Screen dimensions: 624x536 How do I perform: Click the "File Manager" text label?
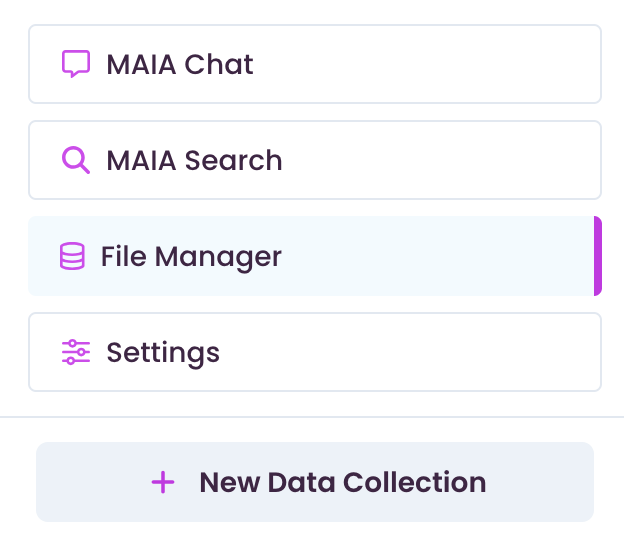191,257
